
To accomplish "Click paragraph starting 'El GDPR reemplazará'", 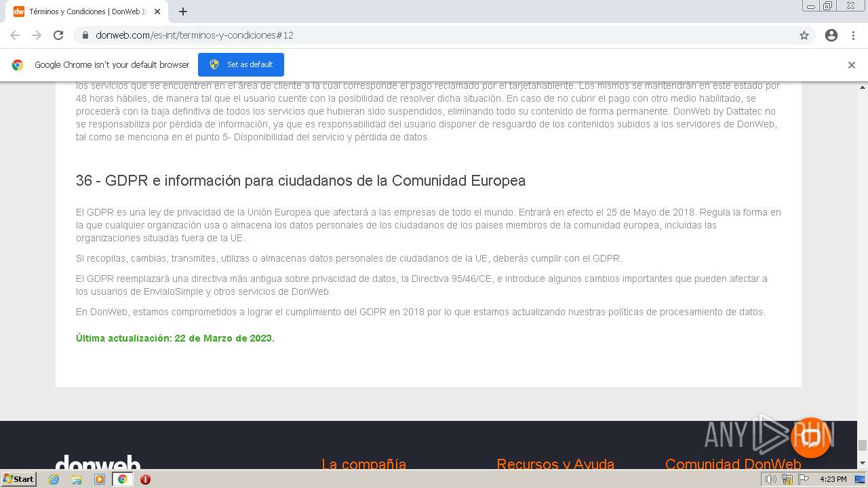I will (422, 285).
